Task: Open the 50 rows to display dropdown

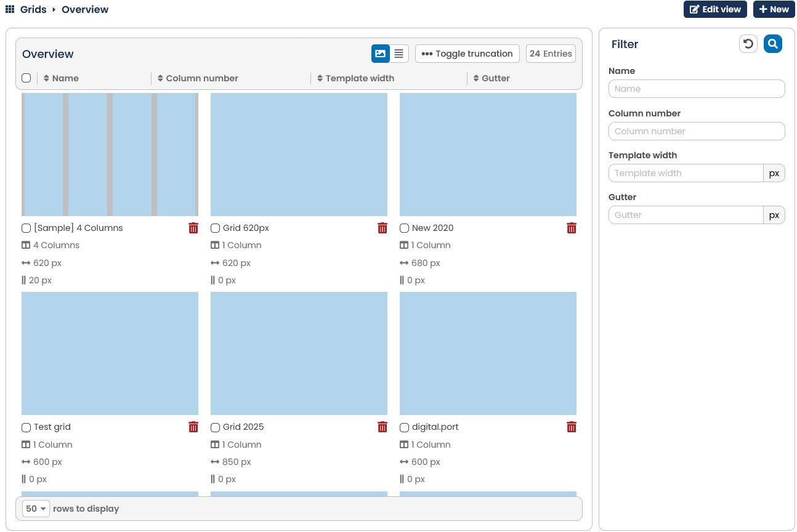Action: [x=36, y=509]
